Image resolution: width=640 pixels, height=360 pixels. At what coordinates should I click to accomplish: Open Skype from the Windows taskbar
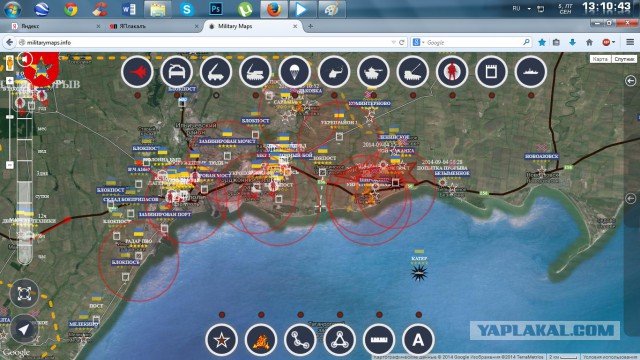pos(187,9)
